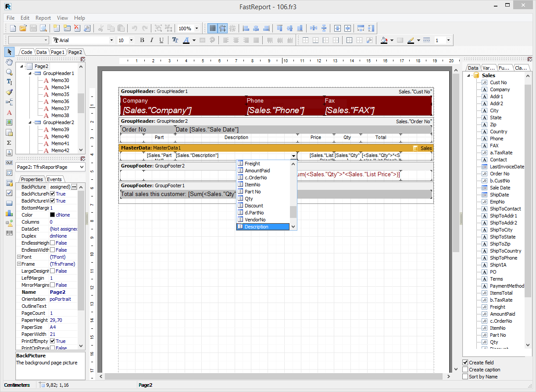This screenshot has width=536, height=392.
Task: Open the Report menu
Action: 43,18
